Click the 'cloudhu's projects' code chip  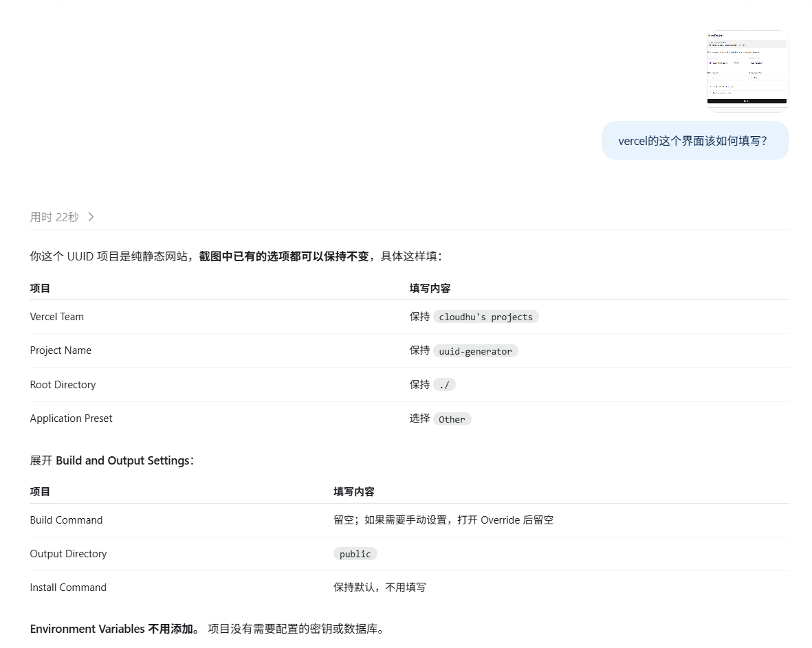[x=485, y=317]
